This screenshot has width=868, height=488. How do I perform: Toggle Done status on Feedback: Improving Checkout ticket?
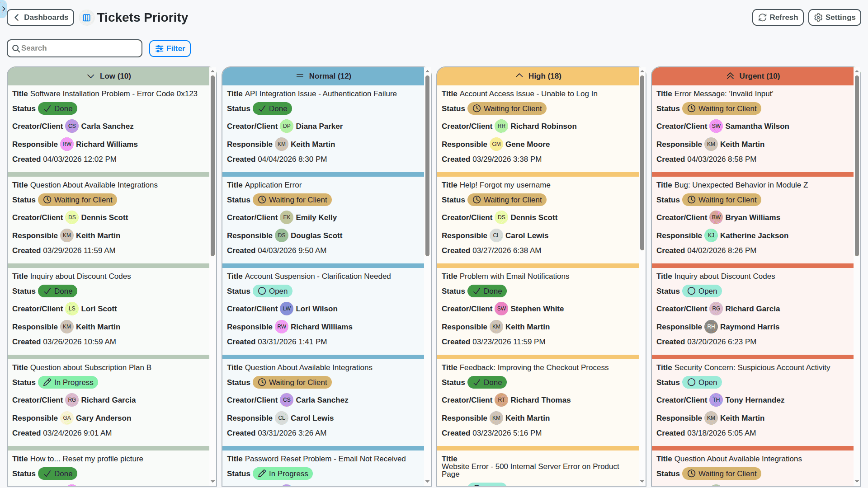[487, 382]
